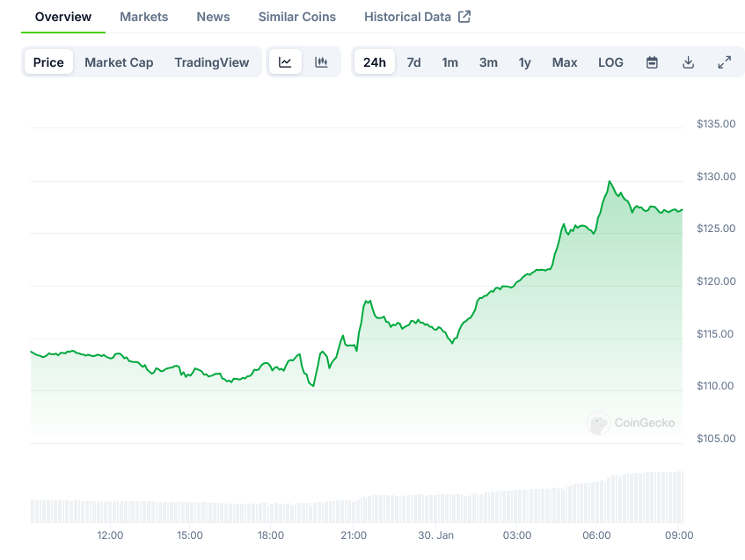Open the Historical Data link
Screen dimensions: 745x560
(x=407, y=17)
